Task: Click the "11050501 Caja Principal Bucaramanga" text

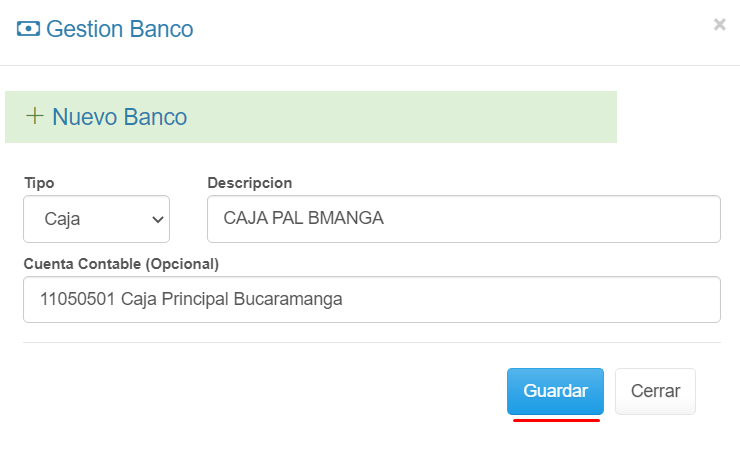Action: (x=191, y=300)
